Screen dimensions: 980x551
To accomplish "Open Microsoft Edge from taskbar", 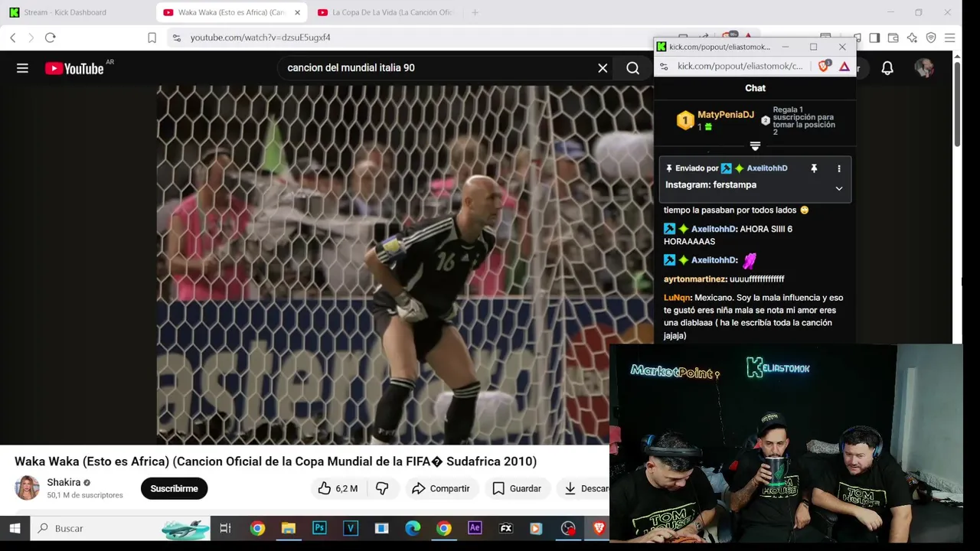I will click(x=413, y=528).
